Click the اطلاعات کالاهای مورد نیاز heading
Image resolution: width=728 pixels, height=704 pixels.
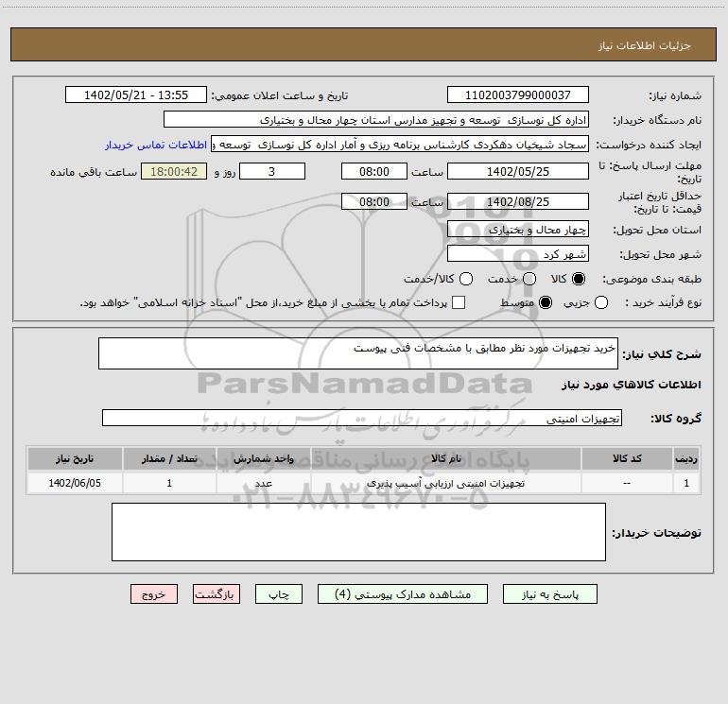point(632,385)
